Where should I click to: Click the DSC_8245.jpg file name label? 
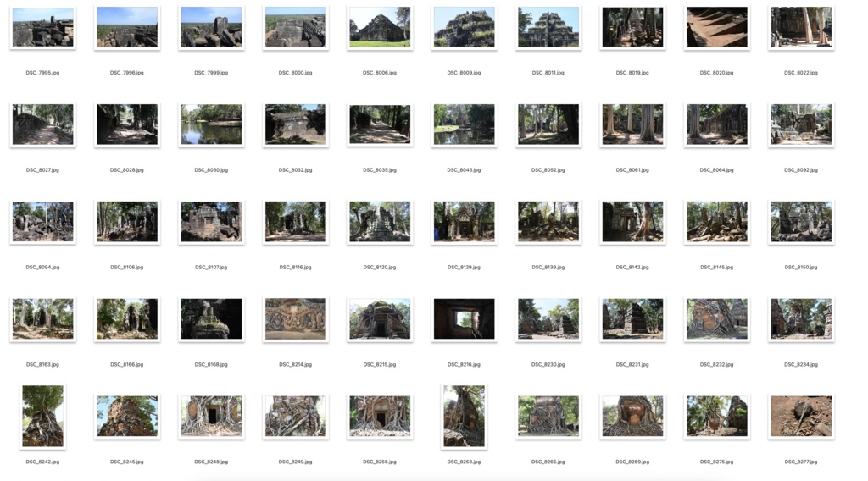point(127,462)
